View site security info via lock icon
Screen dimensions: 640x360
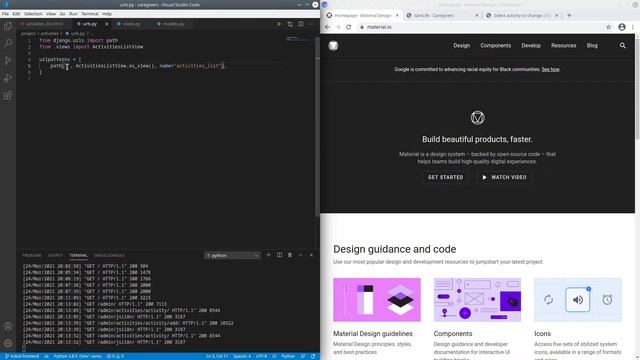coord(362,27)
